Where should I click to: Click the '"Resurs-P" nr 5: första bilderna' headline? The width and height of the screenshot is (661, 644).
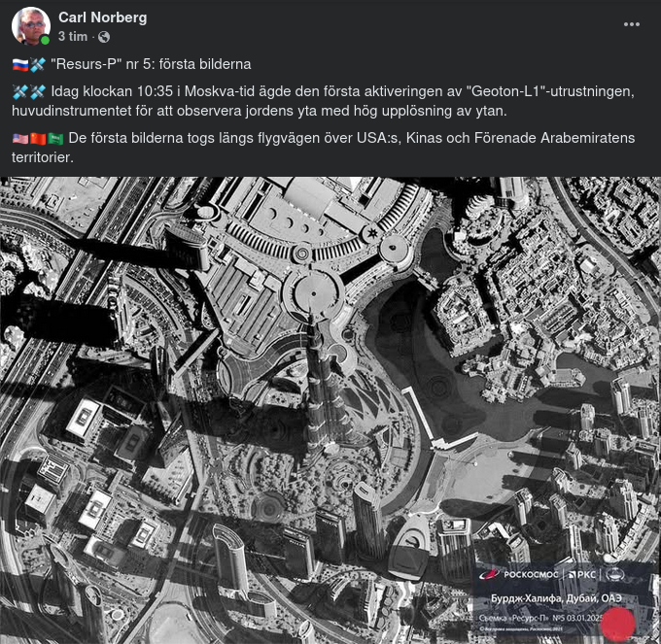pos(151,64)
